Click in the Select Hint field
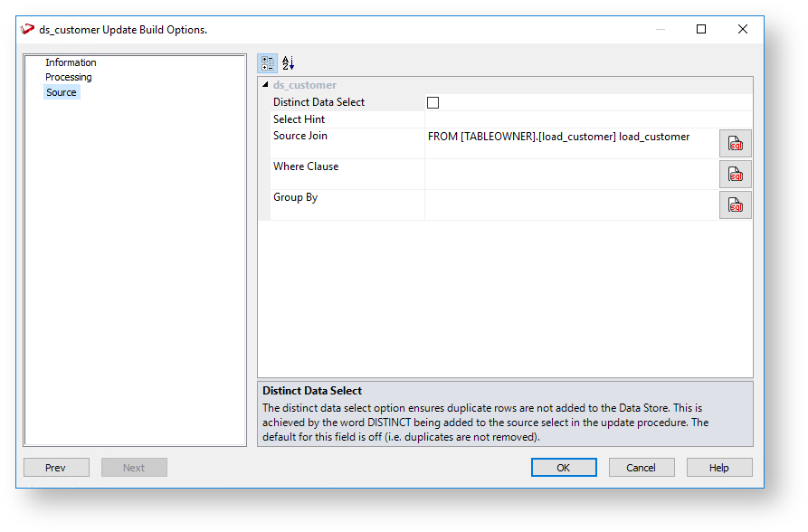Image resolution: width=808 pixels, height=532 pixels. point(588,119)
